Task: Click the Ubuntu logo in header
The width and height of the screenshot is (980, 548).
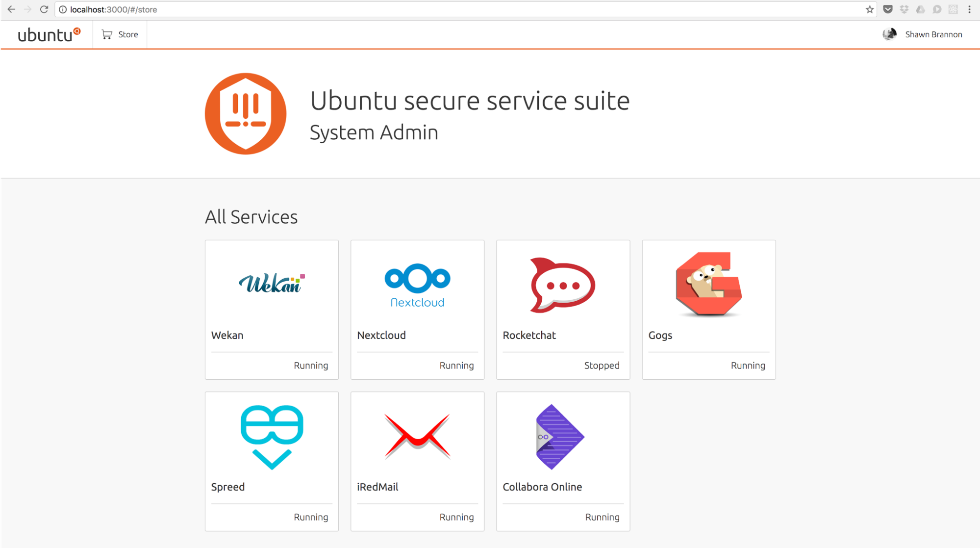Action: 49,34
